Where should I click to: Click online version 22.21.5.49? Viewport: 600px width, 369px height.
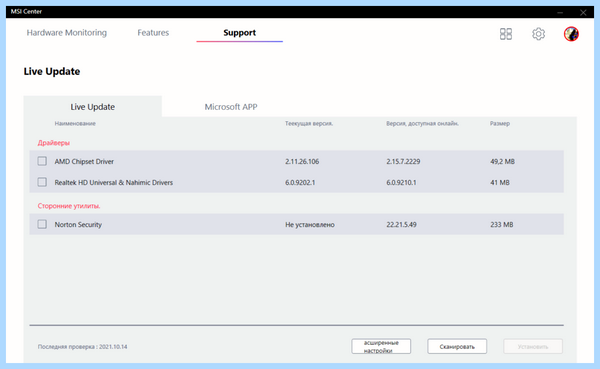point(401,225)
